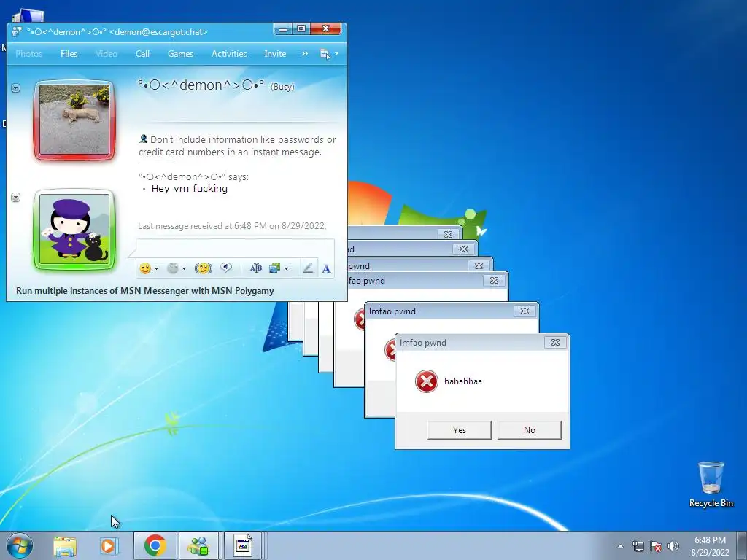
Task: Choose the font formatting AB icon
Action: tap(256, 268)
